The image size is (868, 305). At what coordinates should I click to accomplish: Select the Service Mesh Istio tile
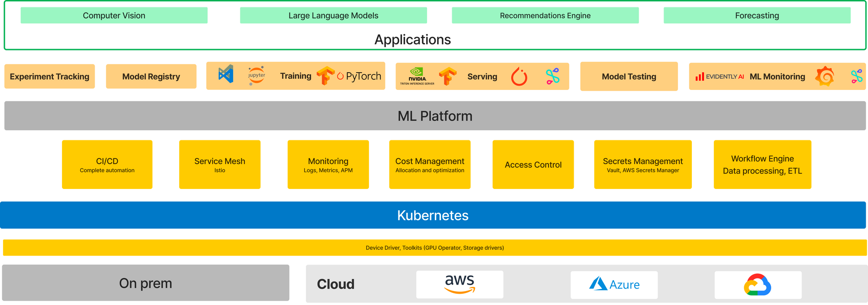(x=220, y=165)
